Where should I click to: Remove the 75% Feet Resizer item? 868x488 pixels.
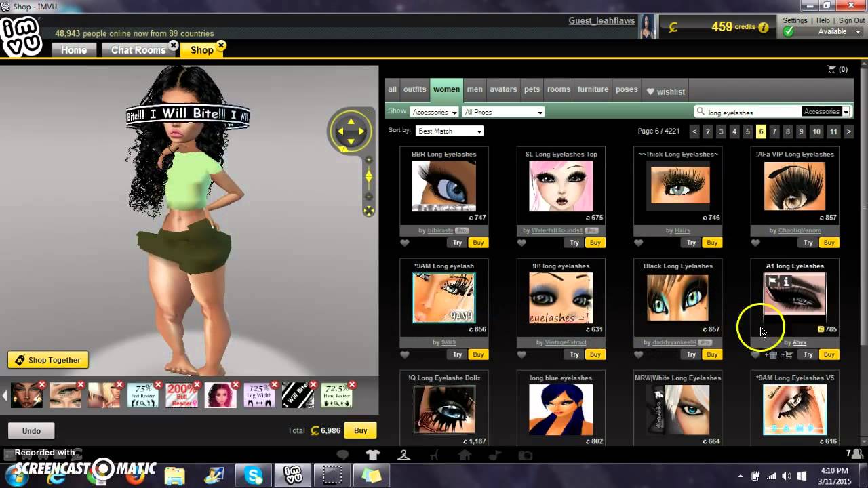159,385
